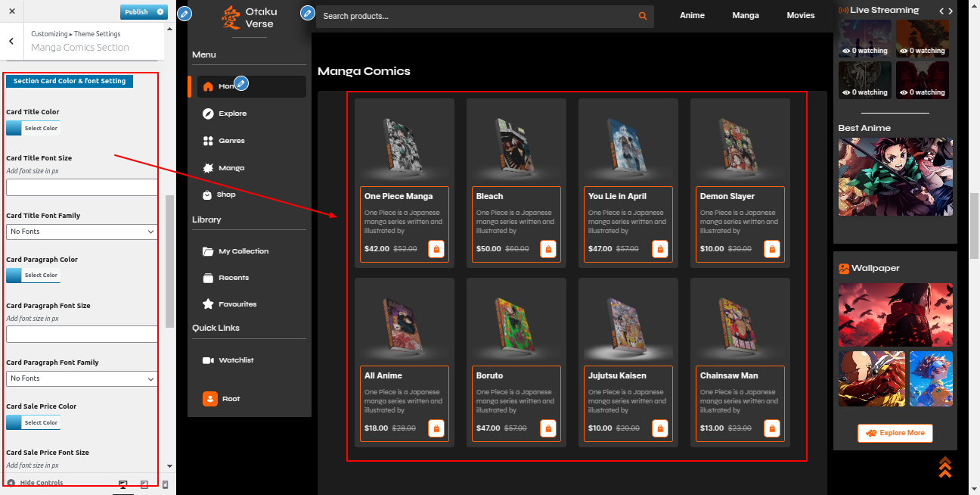Go to next Live Streaming slide
The width and height of the screenshot is (980, 495).
pyautogui.click(x=951, y=11)
